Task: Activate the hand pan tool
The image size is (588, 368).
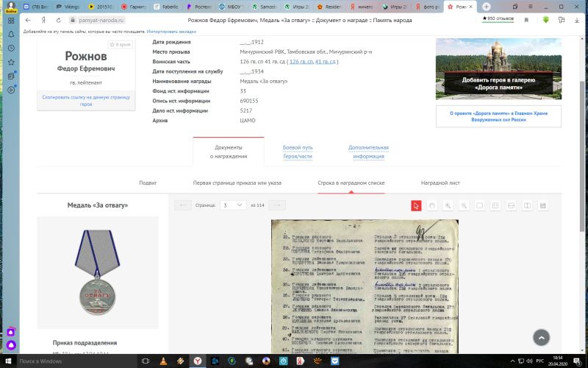Action: coord(432,205)
